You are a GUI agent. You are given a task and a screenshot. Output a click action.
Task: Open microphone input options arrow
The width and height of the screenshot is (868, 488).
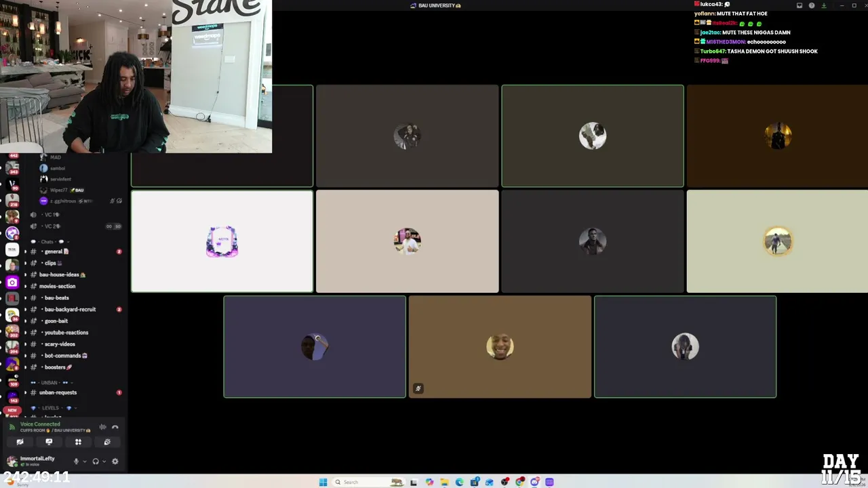click(84, 462)
